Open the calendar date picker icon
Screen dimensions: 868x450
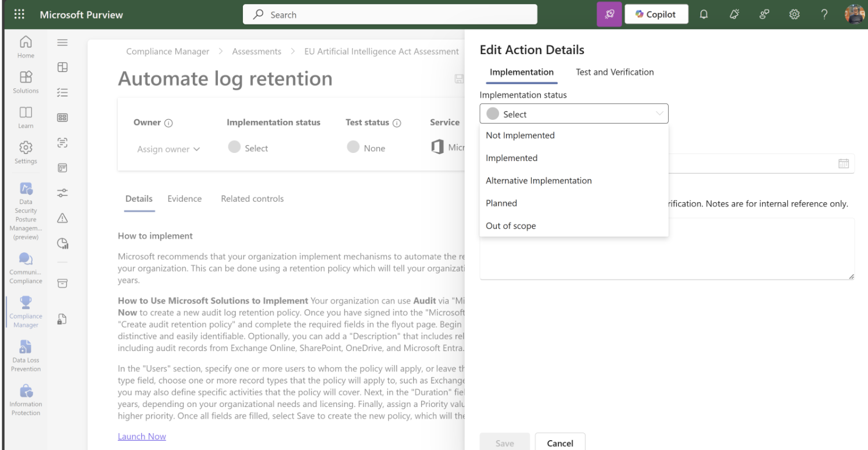pyautogui.click(x=844, y=163)
